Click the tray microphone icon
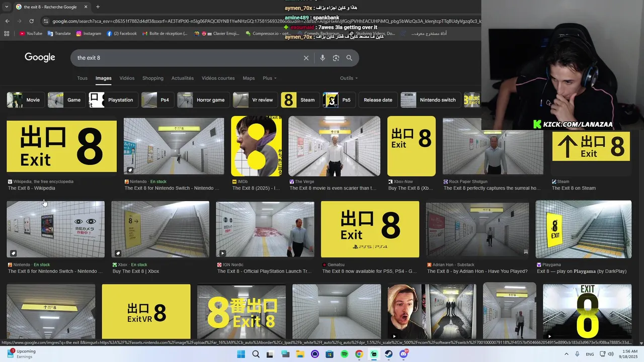This screenshot has height=362, width=644. pos(577,354)
